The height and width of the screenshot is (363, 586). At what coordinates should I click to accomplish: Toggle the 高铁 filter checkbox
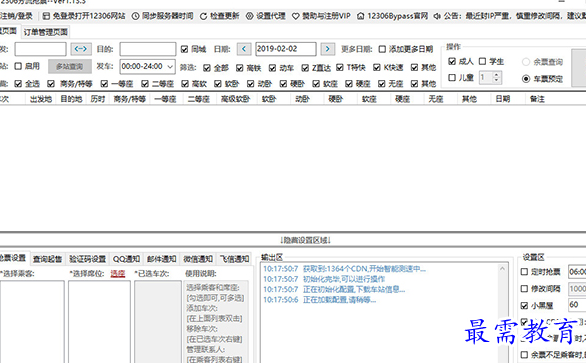(x=240, y=68)
